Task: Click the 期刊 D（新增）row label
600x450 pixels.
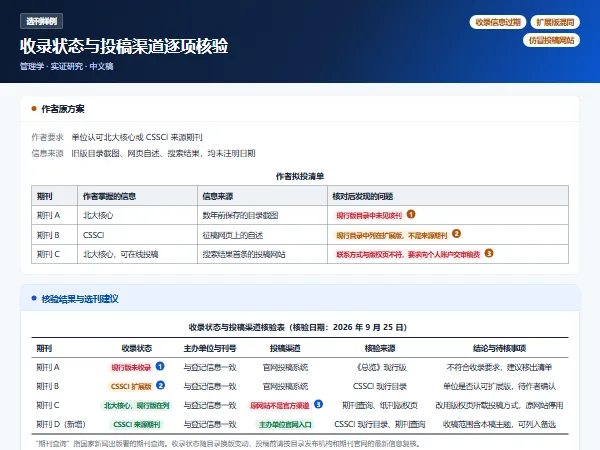Action: pyautogui.click(x=61, y=424)
